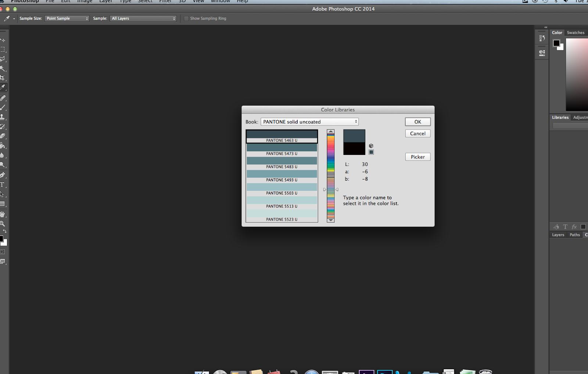The image size is (588, 374).
Task: Choose the PANTONE 5523 U swatch
Action: point(282,216)
